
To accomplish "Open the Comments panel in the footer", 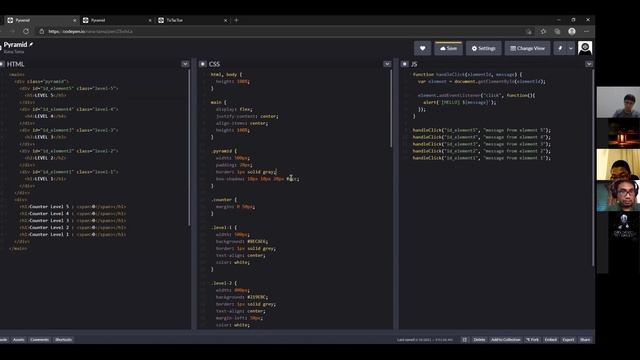I will tap(40, 340).
